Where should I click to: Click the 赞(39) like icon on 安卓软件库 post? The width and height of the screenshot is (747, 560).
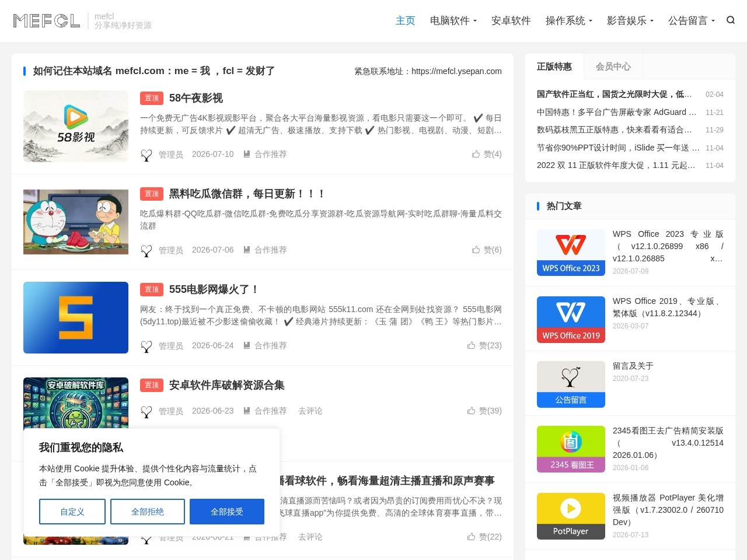pos(472,411)
